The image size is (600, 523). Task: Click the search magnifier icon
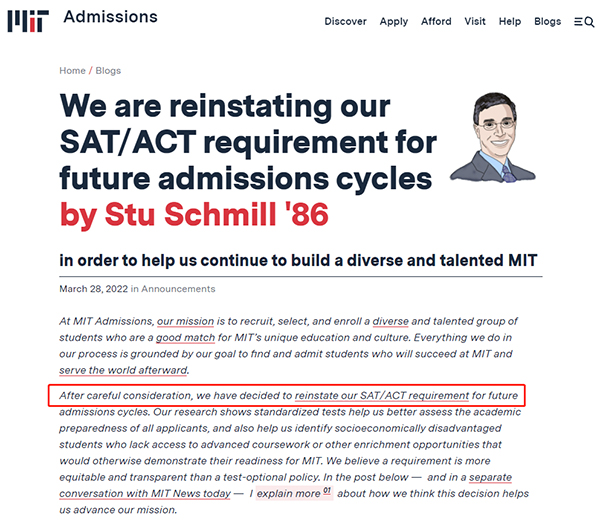pos(589,22)
